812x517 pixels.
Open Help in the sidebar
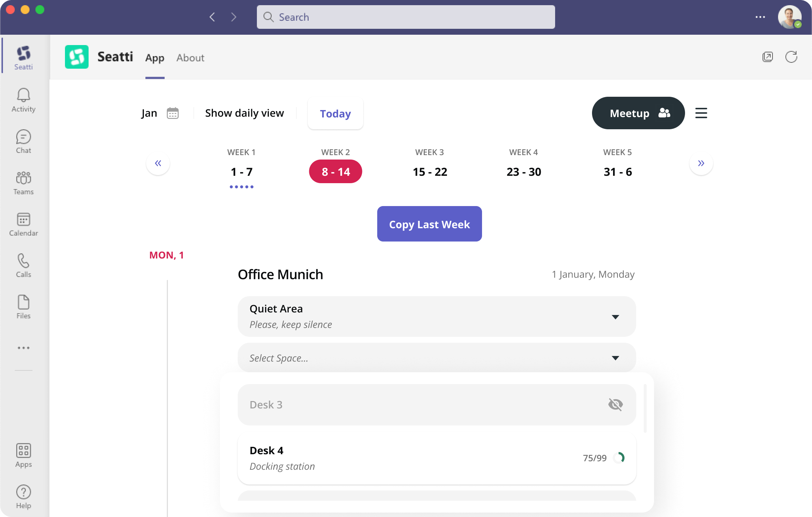click(24, 497)
